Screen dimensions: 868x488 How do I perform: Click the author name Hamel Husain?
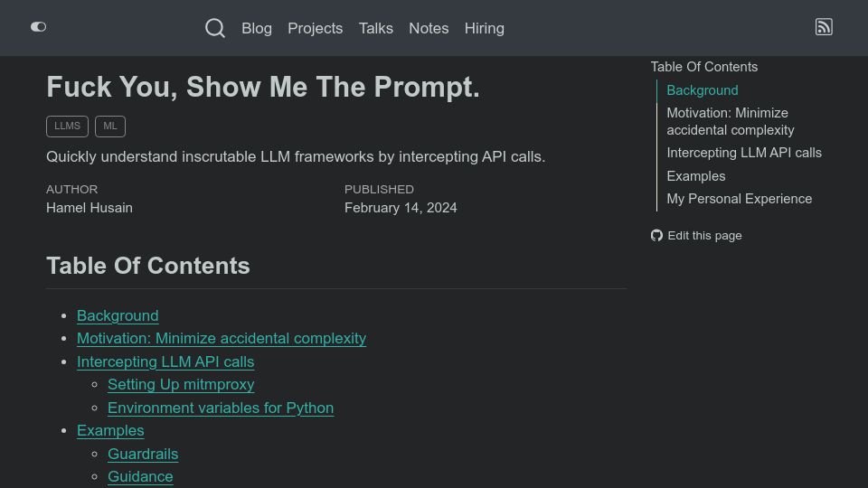pyautogui.click(x=90, y=208)
